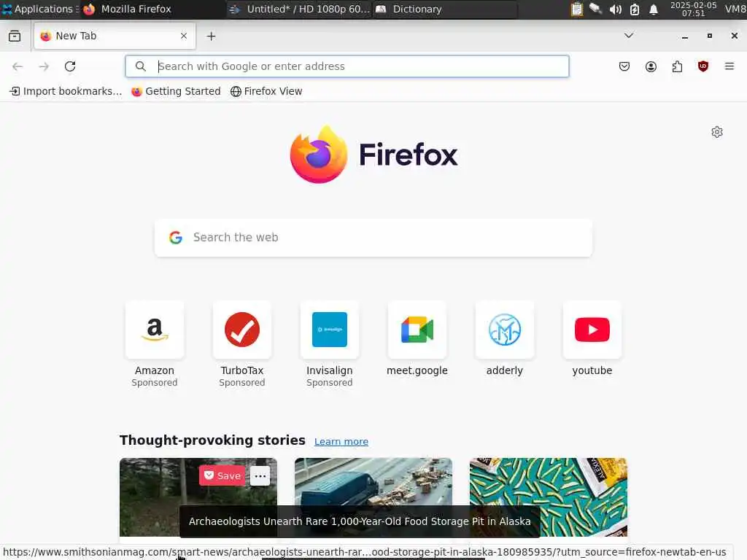Close the New Tab tab
This screenshot has width=747, height=560.
184,36
